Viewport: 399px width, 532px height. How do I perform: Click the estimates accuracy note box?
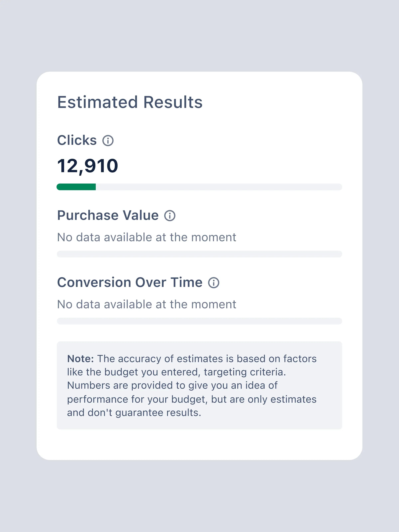tap(199, 385)
